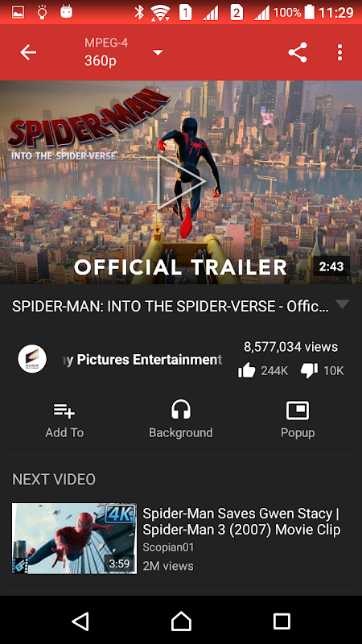
Task: Open the share icon
Action: point(298,52)
